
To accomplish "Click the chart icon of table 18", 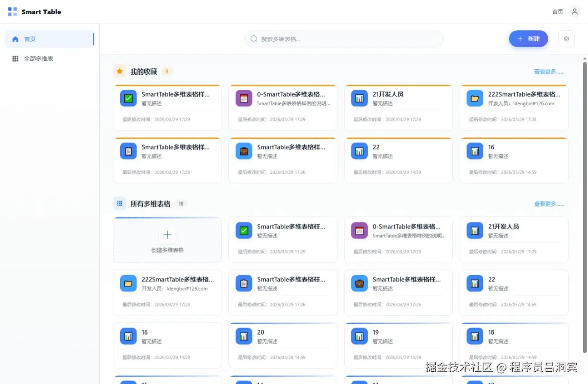I will click(x=475, y=336).
